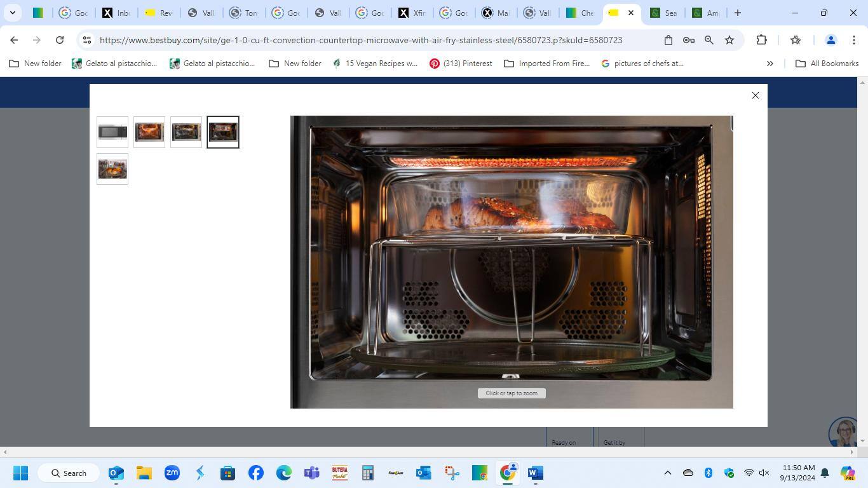Open the 15 Vegan Recipes bookmark

[375, 64]
